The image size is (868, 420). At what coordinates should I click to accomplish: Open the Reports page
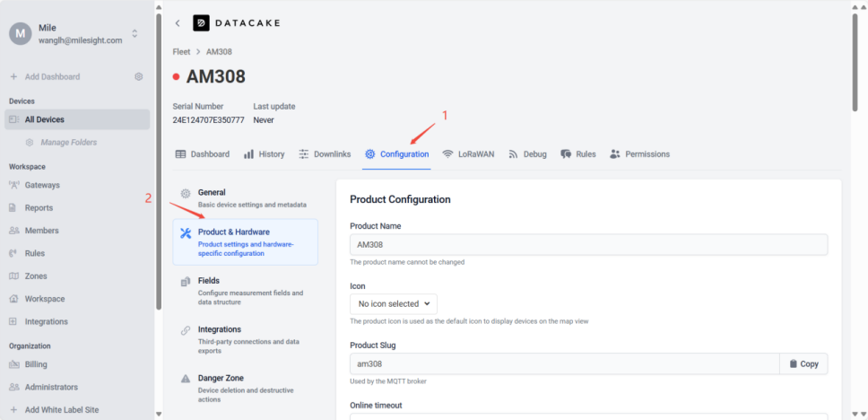[x=39, y=208]
